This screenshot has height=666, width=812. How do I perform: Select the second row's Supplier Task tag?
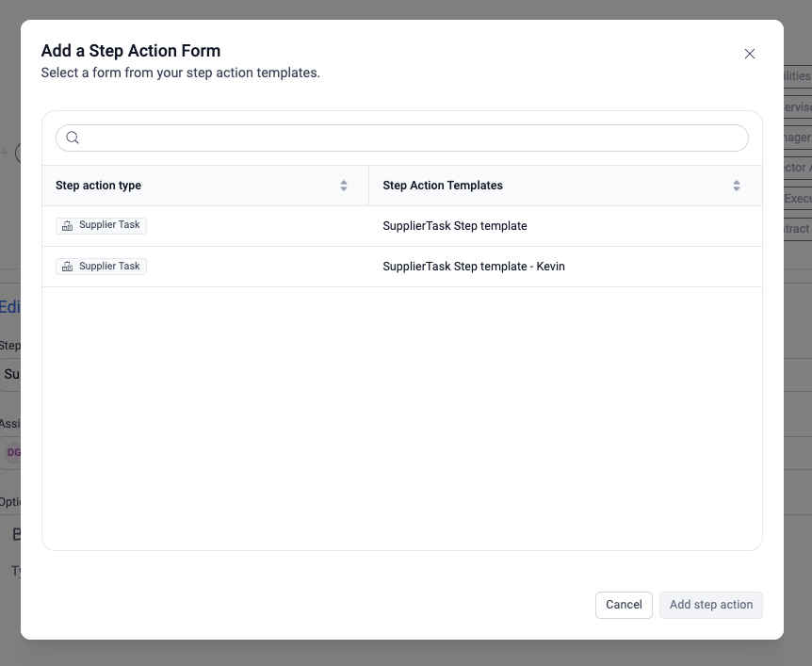[102, 267]
